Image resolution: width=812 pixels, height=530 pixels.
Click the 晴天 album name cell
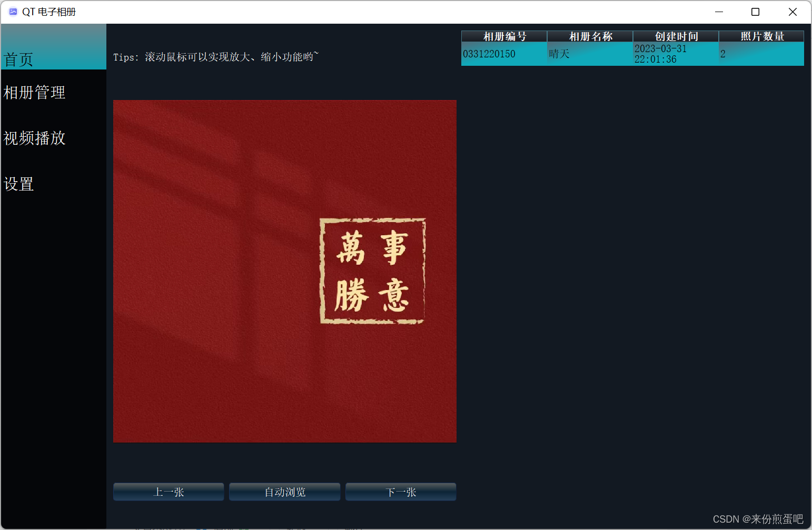point(558,53)
